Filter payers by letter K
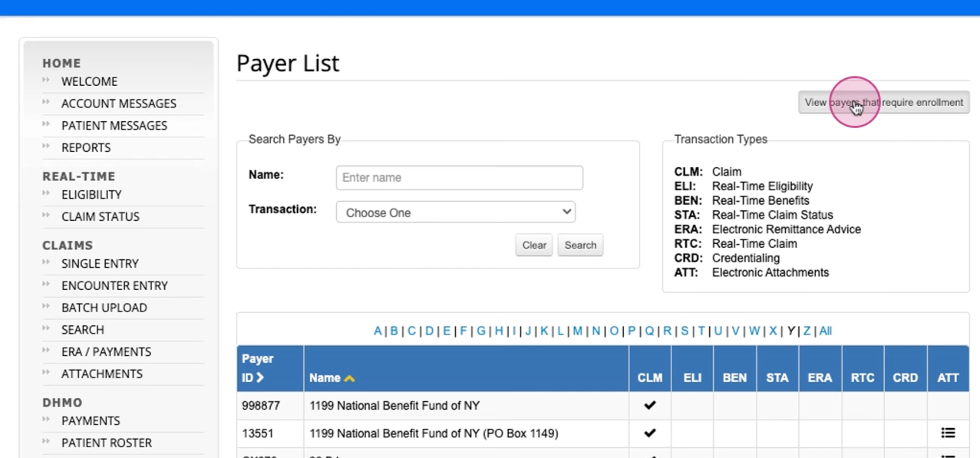 pos(544,331)
